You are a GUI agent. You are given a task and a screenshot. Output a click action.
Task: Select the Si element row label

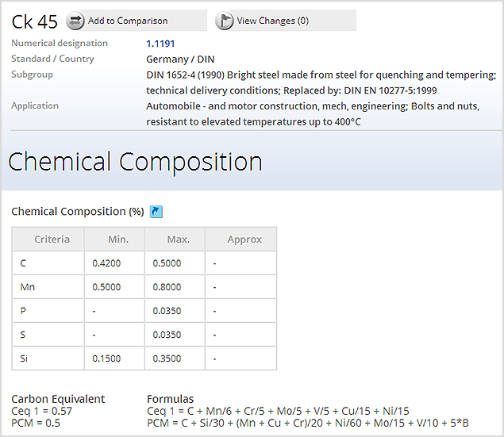click(x=24, y=358)
